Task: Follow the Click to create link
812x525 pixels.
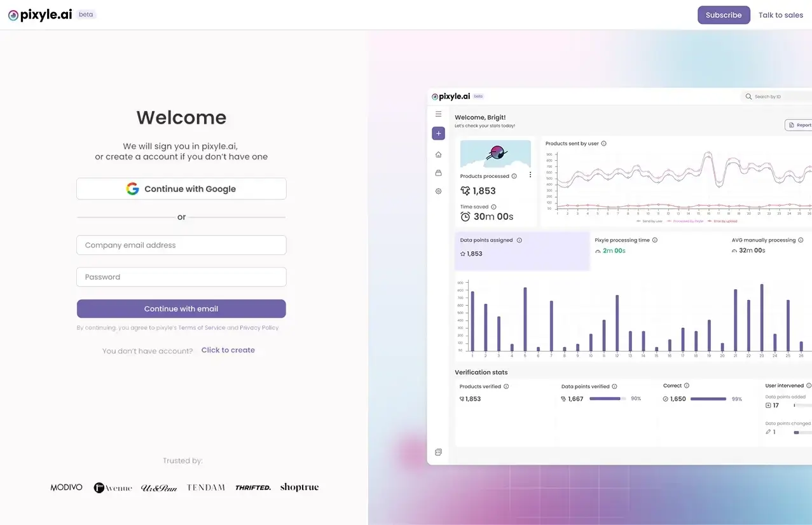Action: (228, 350)
